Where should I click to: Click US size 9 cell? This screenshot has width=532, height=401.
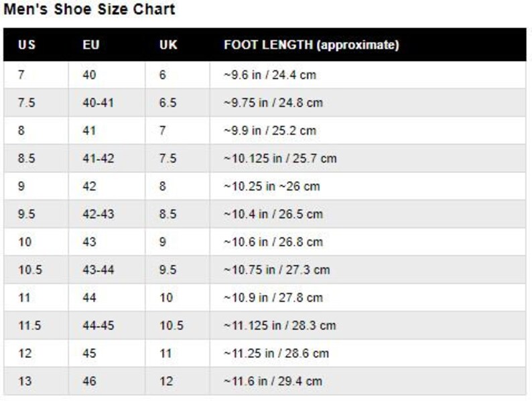[36, 186]
